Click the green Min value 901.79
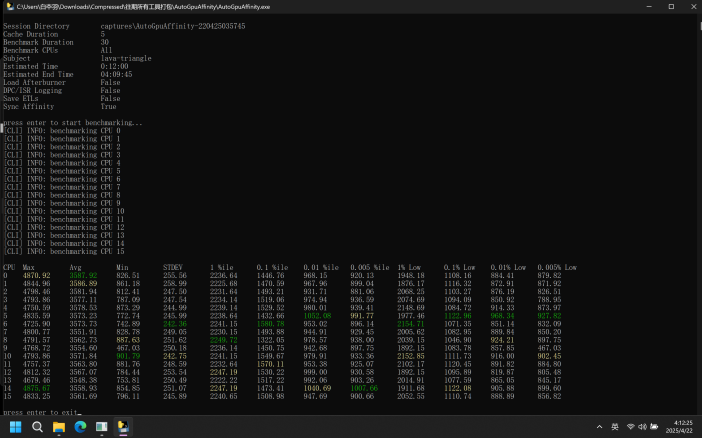Screen dimensions: 702x438 (128, 356)
